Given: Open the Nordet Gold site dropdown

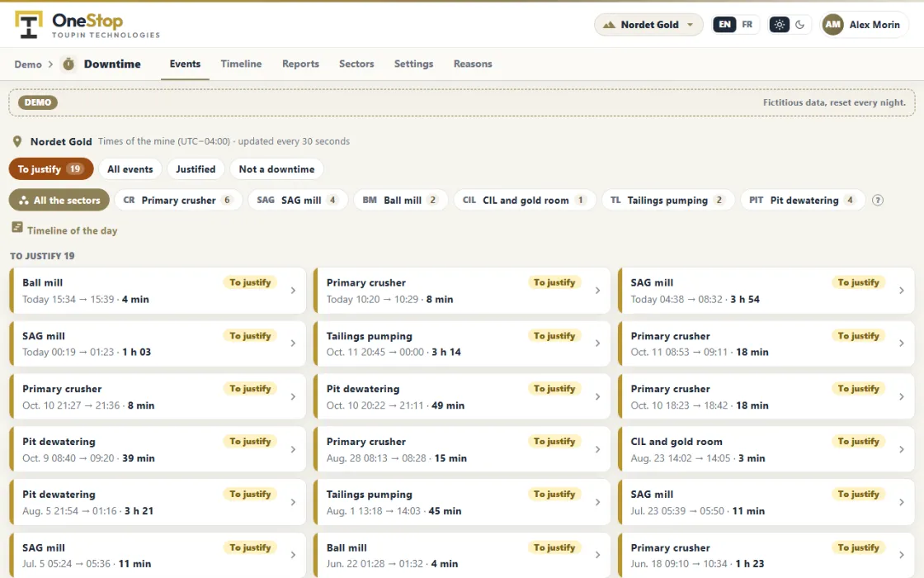Looking at the screenshot, I should [648, 25].
